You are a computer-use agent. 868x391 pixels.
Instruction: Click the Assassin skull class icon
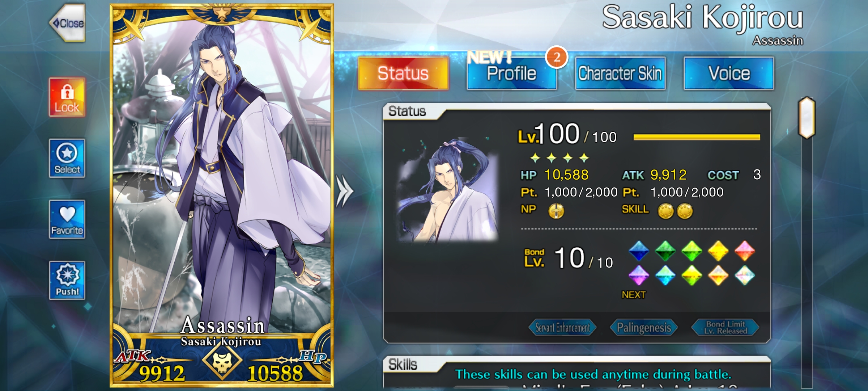point(222,361)
